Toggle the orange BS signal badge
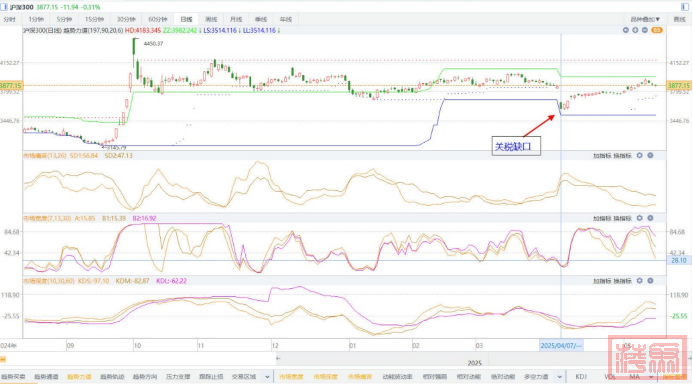The height and width of the screenshot is (385, 693). coord(657,30)
